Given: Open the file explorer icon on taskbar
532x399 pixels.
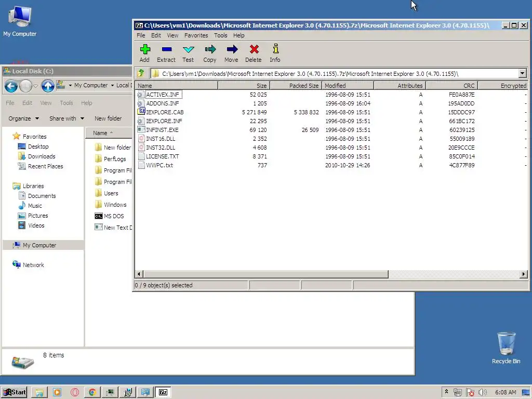Looking at the screenshot, I should click(x=39, y=392).
